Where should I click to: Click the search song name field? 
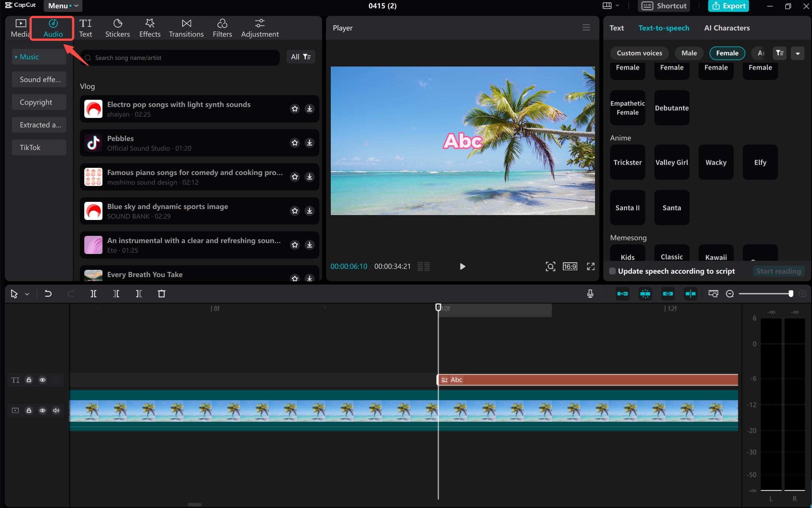(x=181, y=57)
